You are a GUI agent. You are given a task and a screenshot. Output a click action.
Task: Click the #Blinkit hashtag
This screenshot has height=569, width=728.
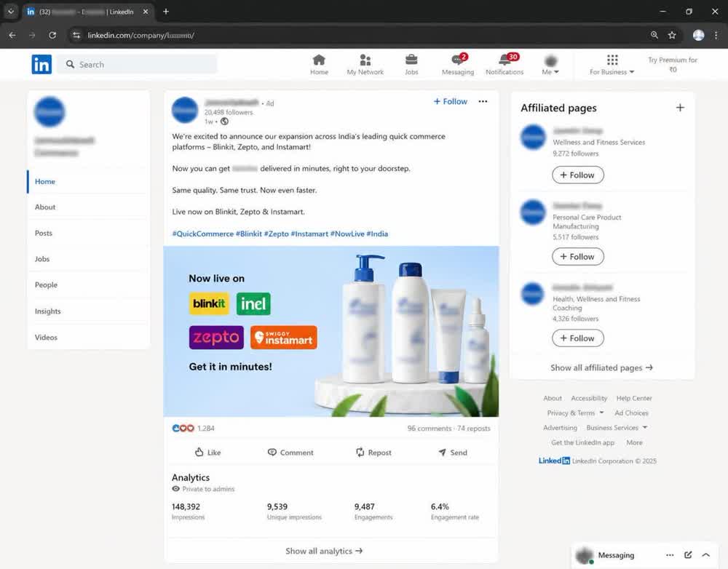pyautogui.click(x=249, y=234)
